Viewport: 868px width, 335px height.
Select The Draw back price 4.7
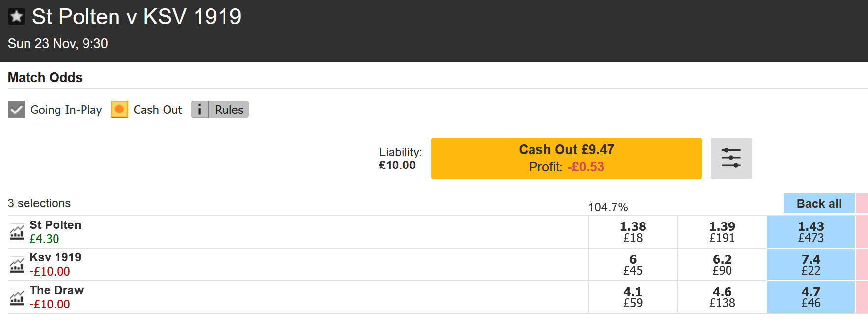click(811, 297)
